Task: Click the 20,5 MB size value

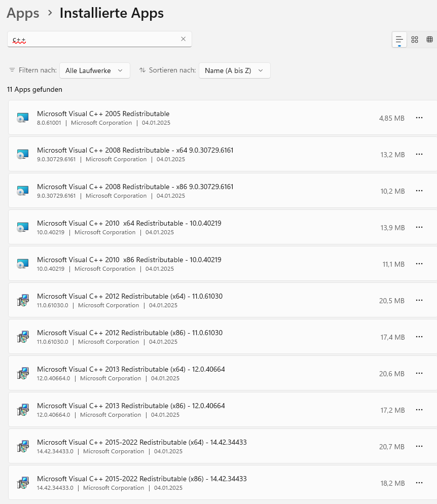Action: tap(392, 301)
